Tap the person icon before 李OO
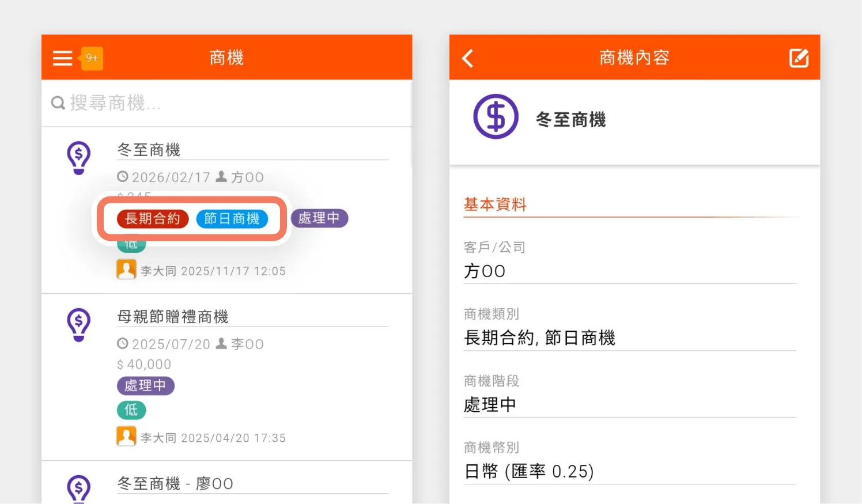862x504 pixels. click(221, 344)
